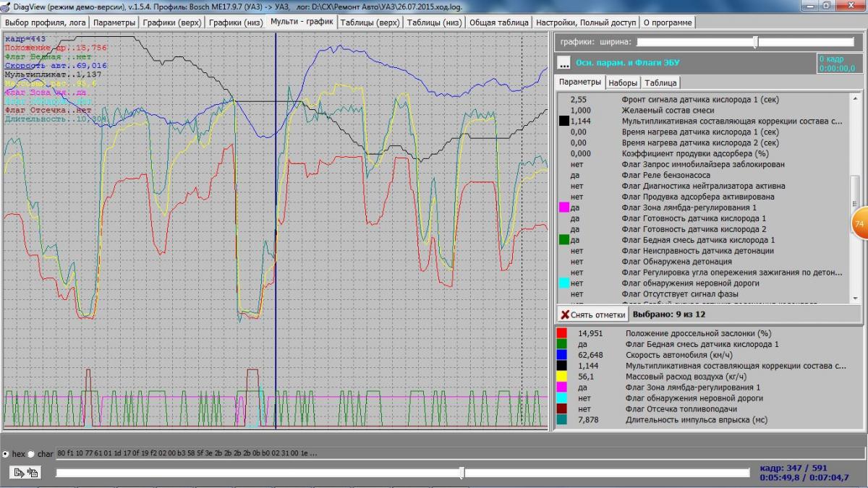Select the hex radio button

[x=6, y=454]
